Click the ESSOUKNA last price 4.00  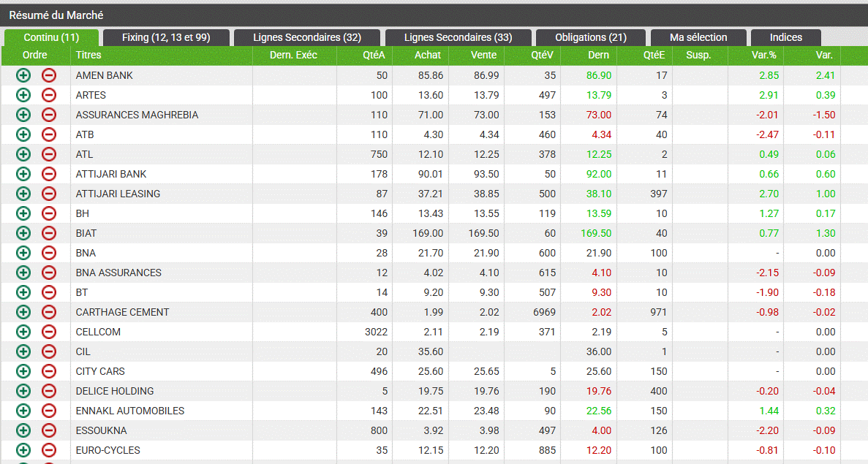pos(602,430)
